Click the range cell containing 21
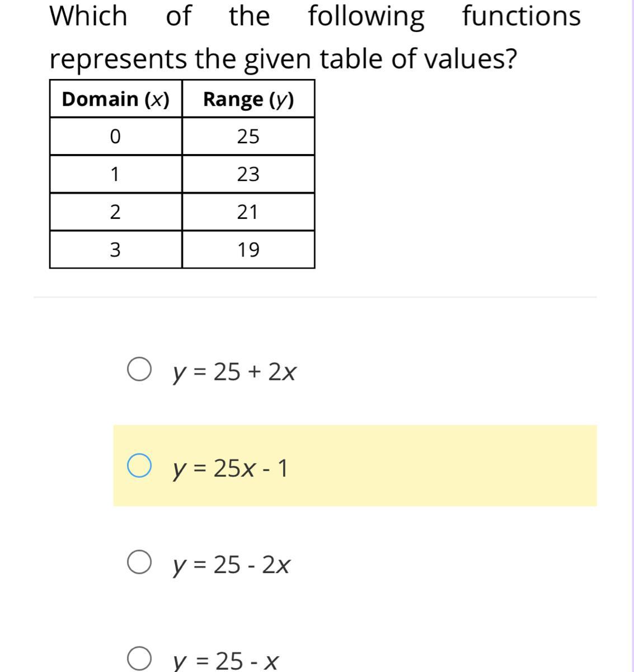Image resolution: width=634 pixels, height=672 pixels. [248, 212]
